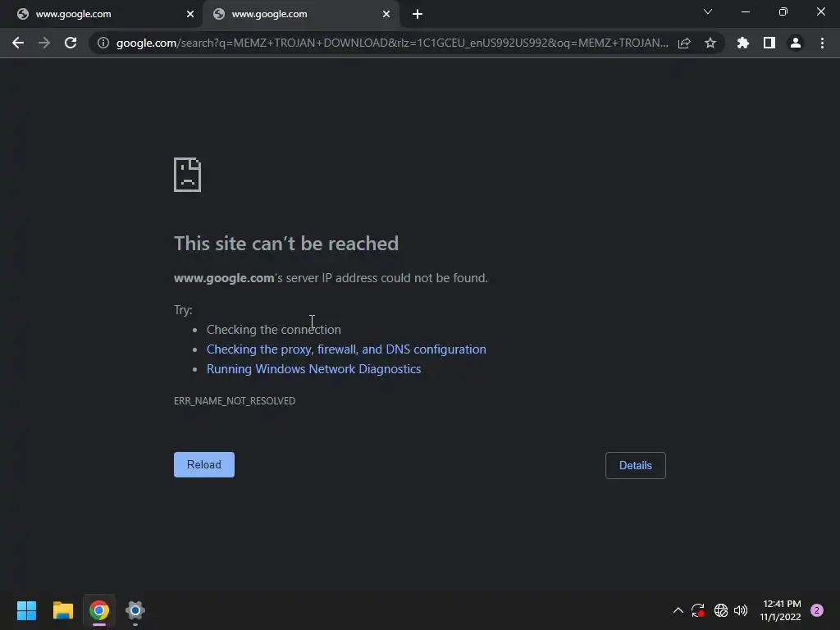The image size is (840, 630).
Task: Reload the page using toolbar refresh icon
Action: pyautogui.click(x=71, y=43)
